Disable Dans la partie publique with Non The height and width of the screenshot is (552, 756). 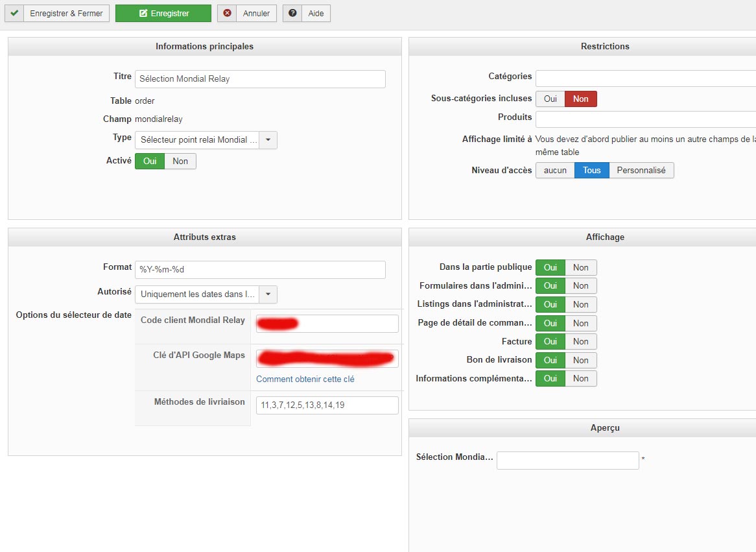(x=580, y=267)
